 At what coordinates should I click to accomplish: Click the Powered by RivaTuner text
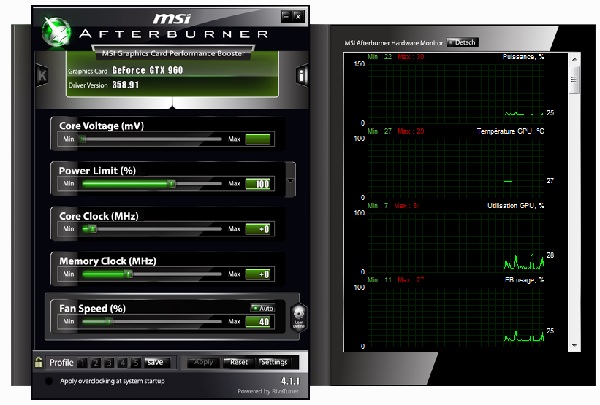click(x=267, y=391)
